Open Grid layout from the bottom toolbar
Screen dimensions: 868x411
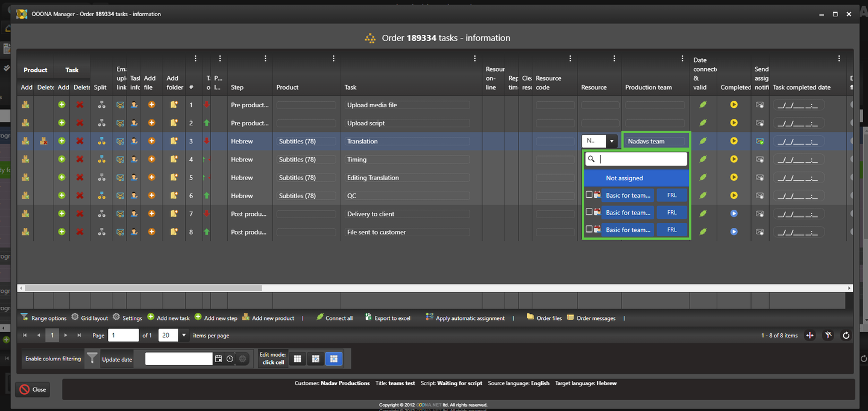[x=89, y=318]
